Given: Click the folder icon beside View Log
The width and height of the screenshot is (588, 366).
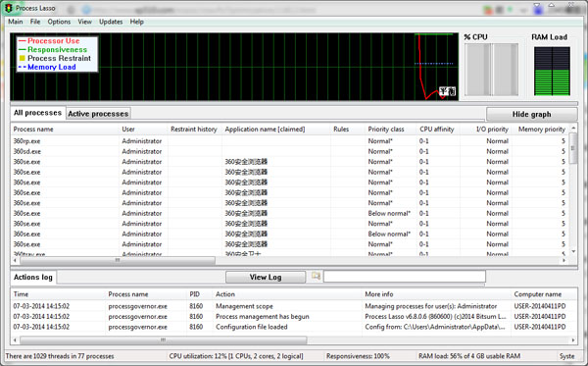Looking at the screenshot, I should (x=316, y=277).
